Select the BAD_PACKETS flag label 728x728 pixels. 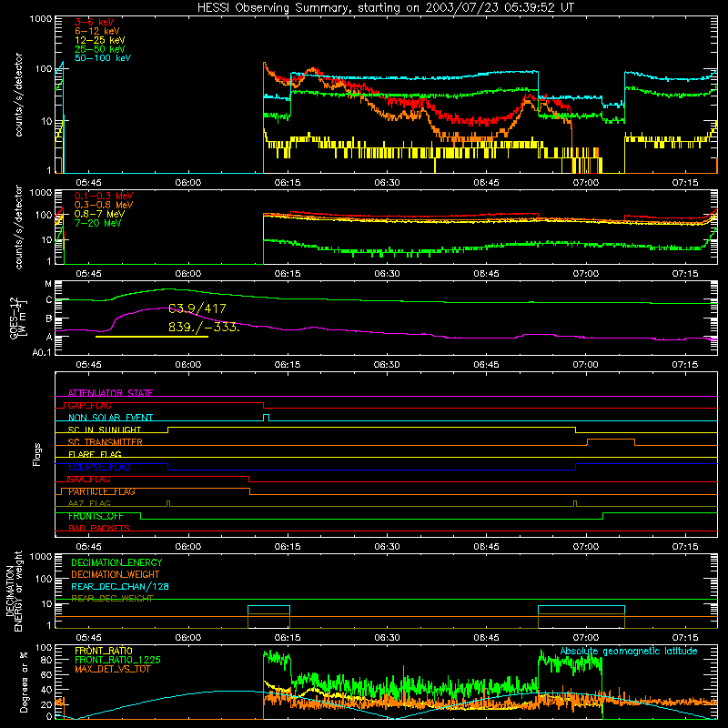click(99, 528)
